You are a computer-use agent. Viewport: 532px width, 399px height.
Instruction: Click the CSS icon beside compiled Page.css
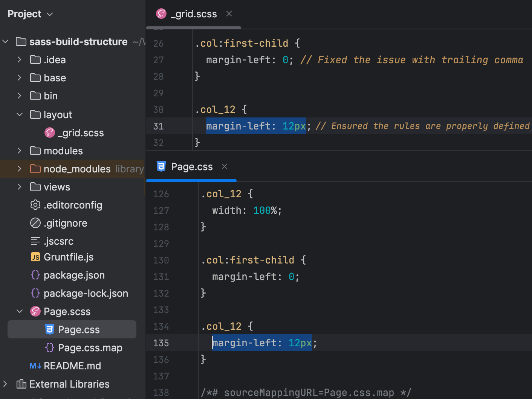tap(50, 329)
